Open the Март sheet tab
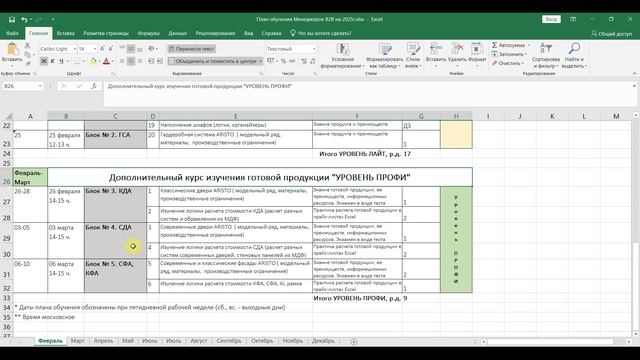The height and width of the screenshot is (360, 640). (x=78, y=341)
